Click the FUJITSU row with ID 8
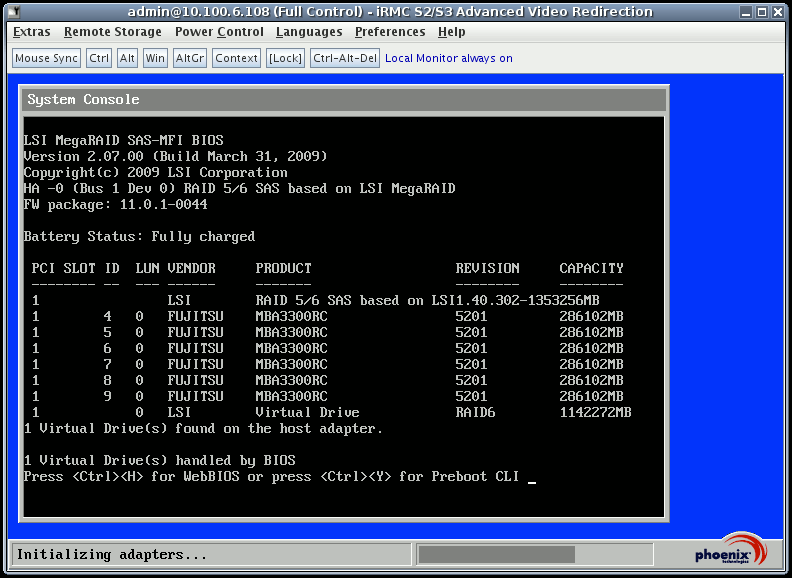This screenshot has width=792, height=578. tap(327, 380)
